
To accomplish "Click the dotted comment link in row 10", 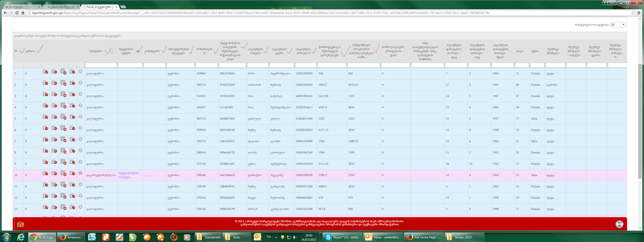I will (149, 175).
